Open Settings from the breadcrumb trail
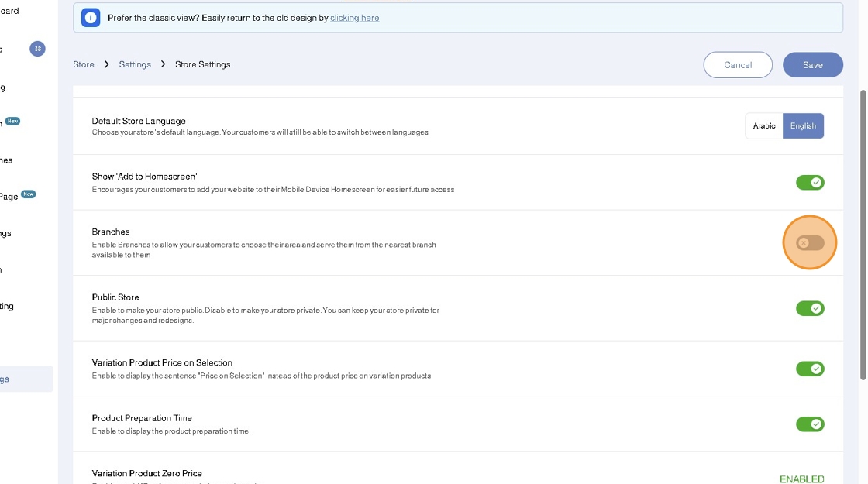This screenshot has width=868, height=484. coord(135,64)
